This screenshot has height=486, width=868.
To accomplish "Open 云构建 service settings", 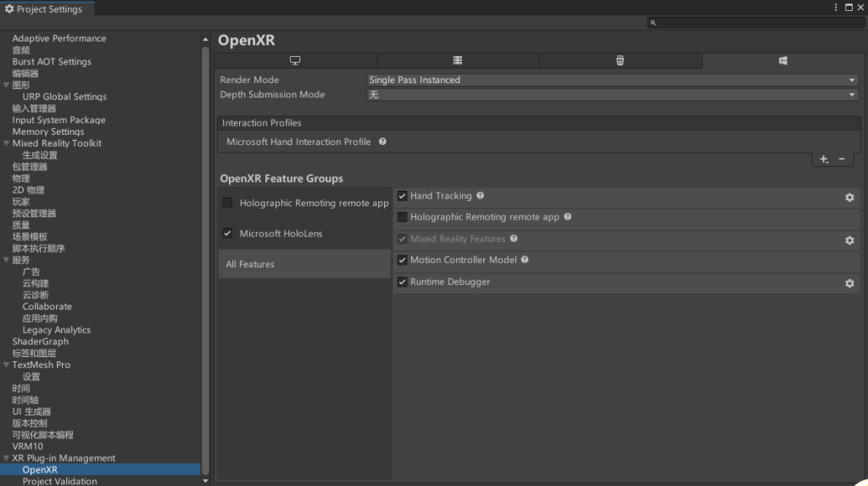I will pos(36,283).
